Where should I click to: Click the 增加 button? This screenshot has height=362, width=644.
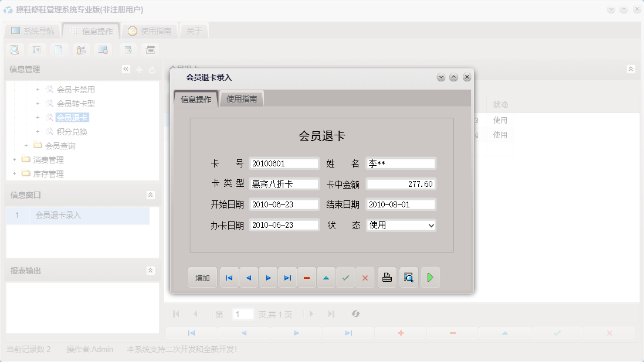(x=202, y=277)
